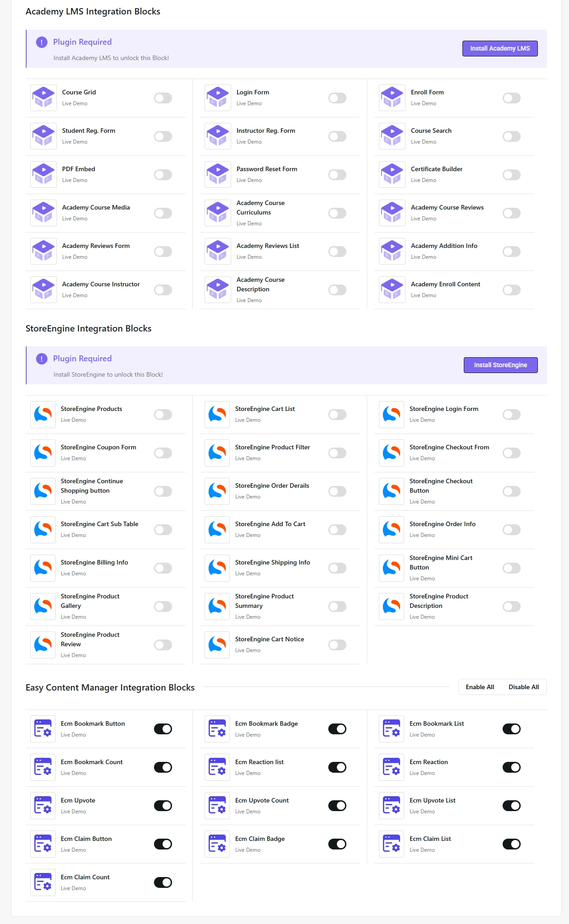569x924 pixels.
Task: Click the Academy Reviews Form label
Action: click(x=96, y=246)
